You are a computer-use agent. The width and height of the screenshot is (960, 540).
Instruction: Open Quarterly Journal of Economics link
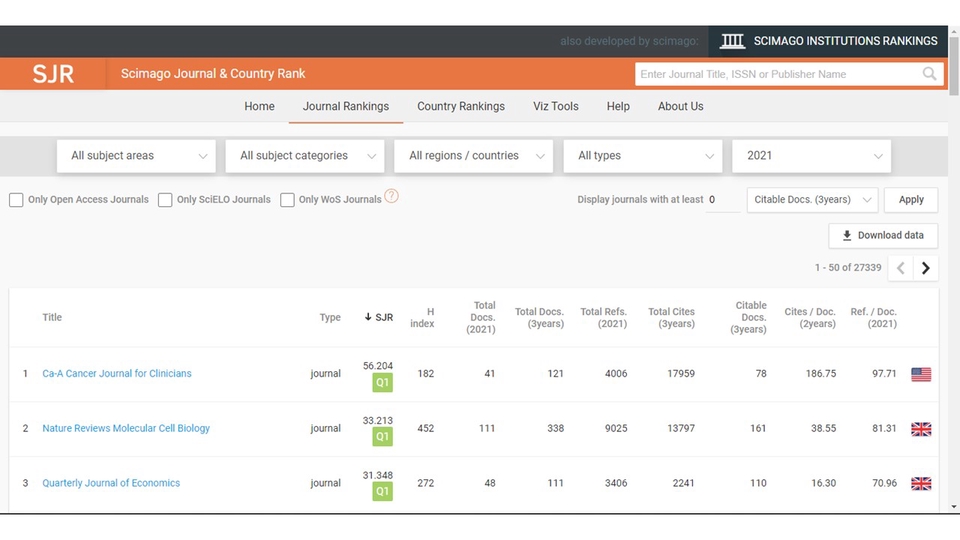[x=111, y=483]
